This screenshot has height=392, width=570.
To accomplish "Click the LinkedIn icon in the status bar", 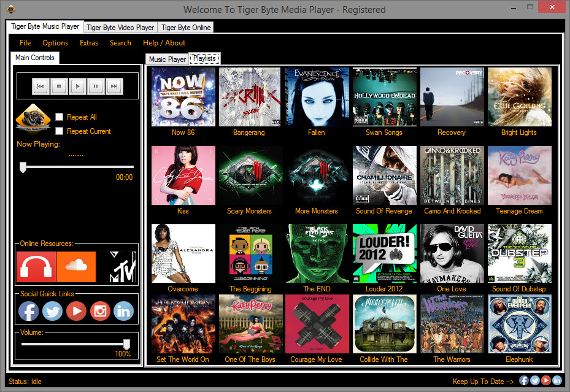I will point(557,380).
